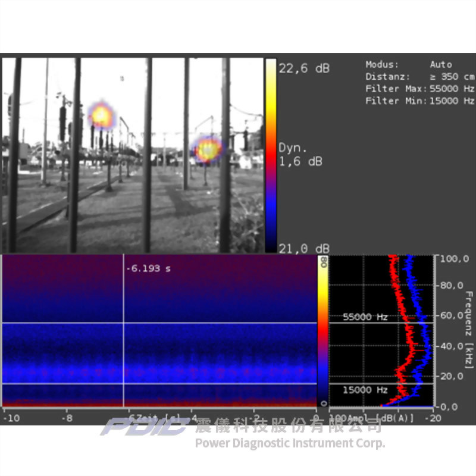This screenshot has height=476, width=476.
Task: Click the right acoustic hotspot near the pole
Action: pyautogui.click(x=208, y=149)
